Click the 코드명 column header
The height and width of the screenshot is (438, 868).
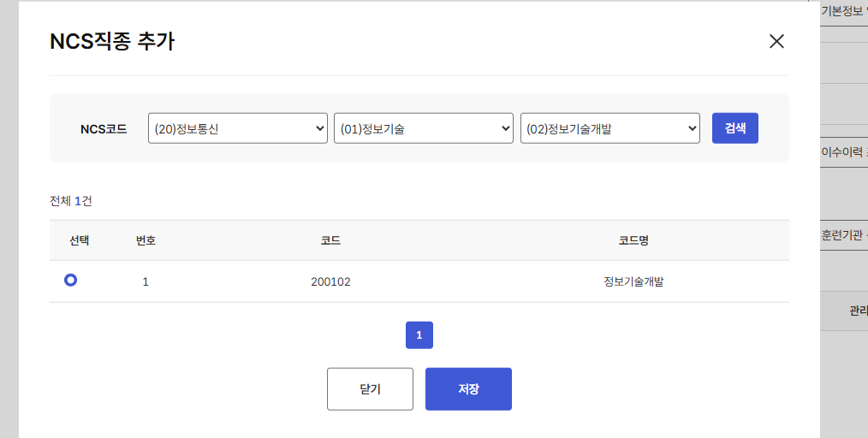[x=633, y=240]
